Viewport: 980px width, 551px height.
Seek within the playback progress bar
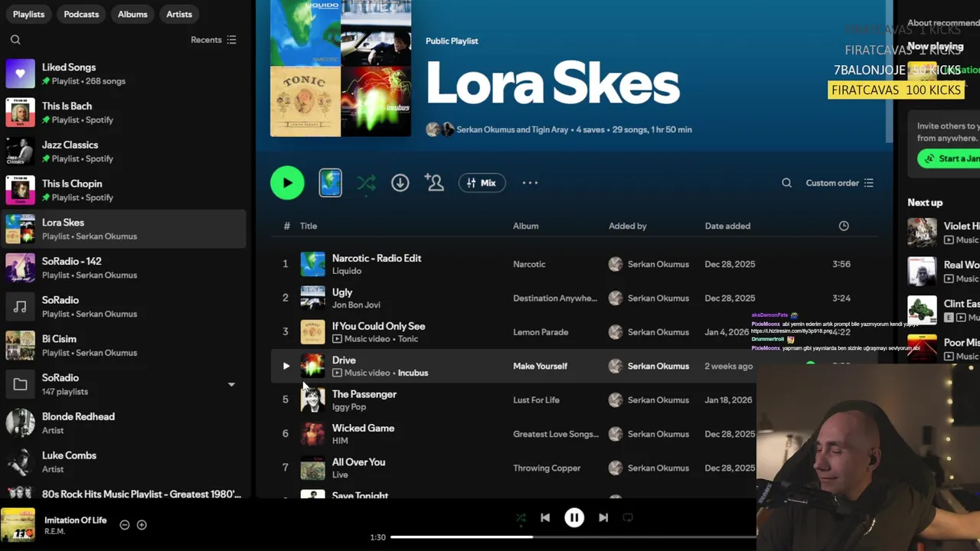tap(573, 537)
